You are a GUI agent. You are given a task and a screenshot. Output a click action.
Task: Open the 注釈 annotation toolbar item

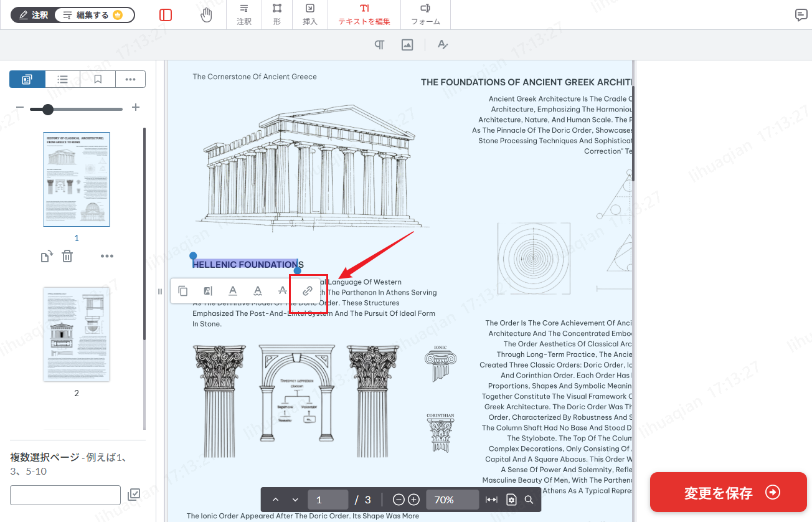(244, 15)
